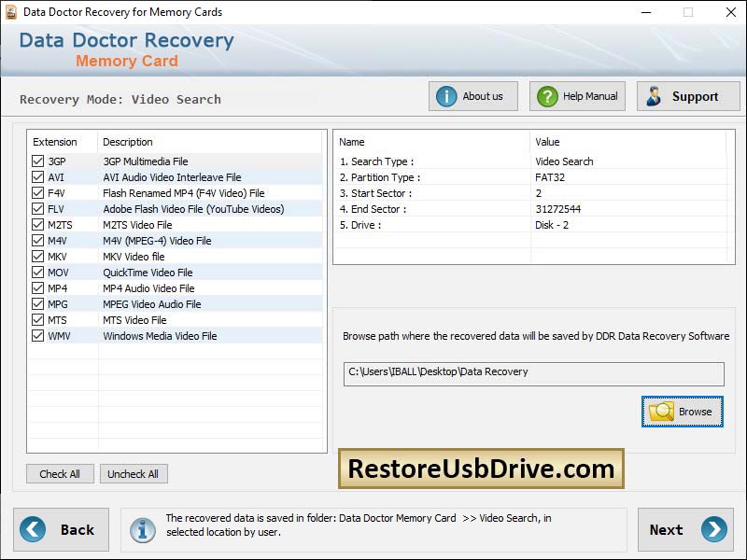Select the recovery save path text field
The width and height of the screenshot is (747, 560).
[532, 372]
